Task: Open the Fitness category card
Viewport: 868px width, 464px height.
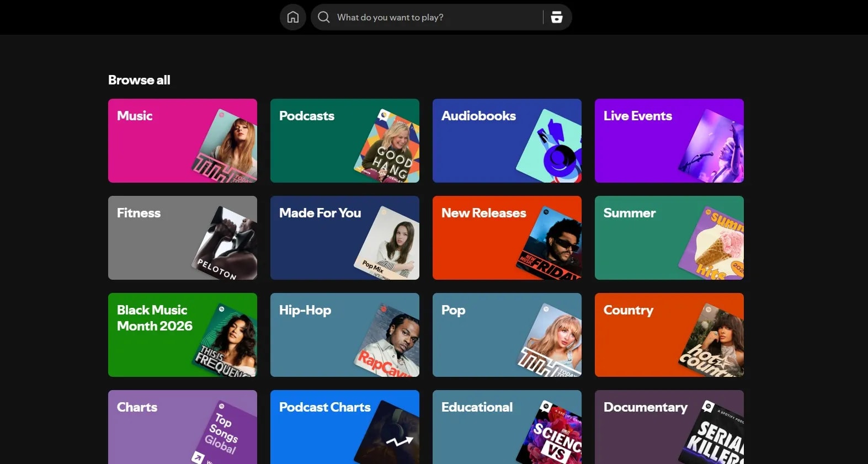Action: (x=183, y=238)
